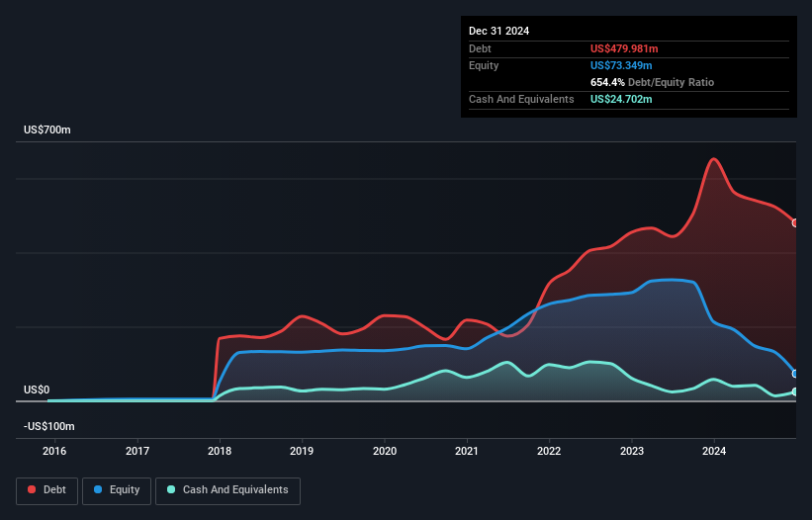Click the US$73.349m equity value
812x520 pixels.
[x=621, y=65]
